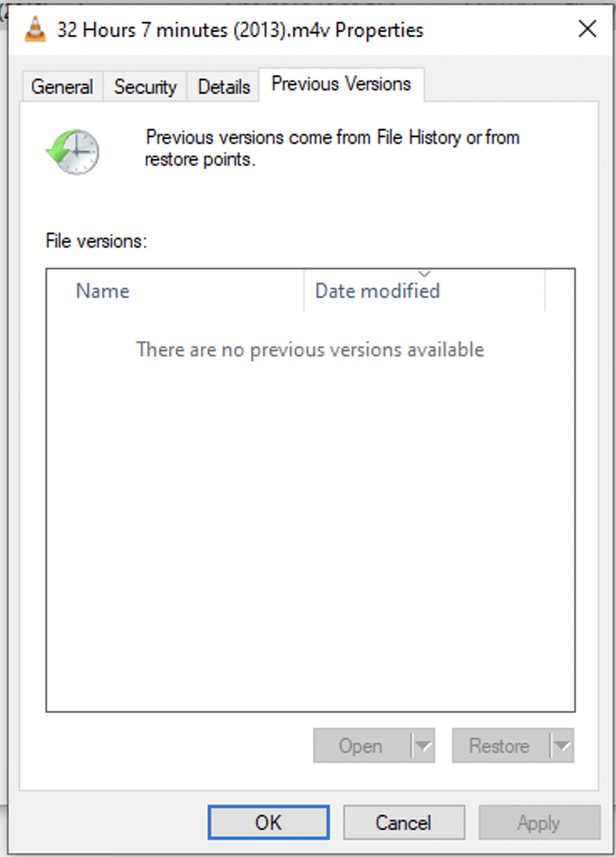Screen dimensions: 616x857
Task: Expand the Open button dropdown arrow
Action: [423, 746]
